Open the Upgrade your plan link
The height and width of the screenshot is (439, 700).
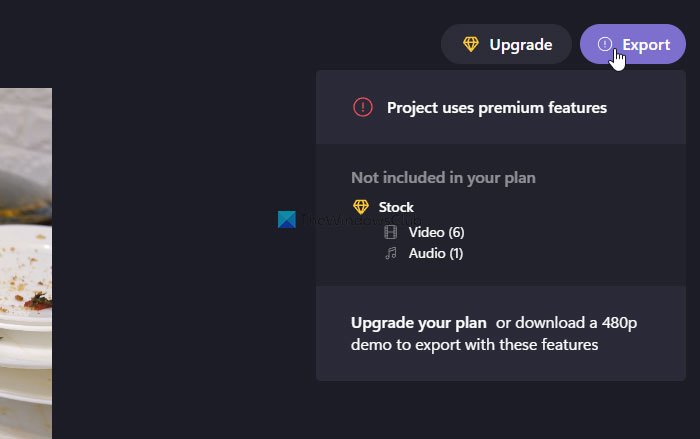pyautogui.click(x=418, y=323)
